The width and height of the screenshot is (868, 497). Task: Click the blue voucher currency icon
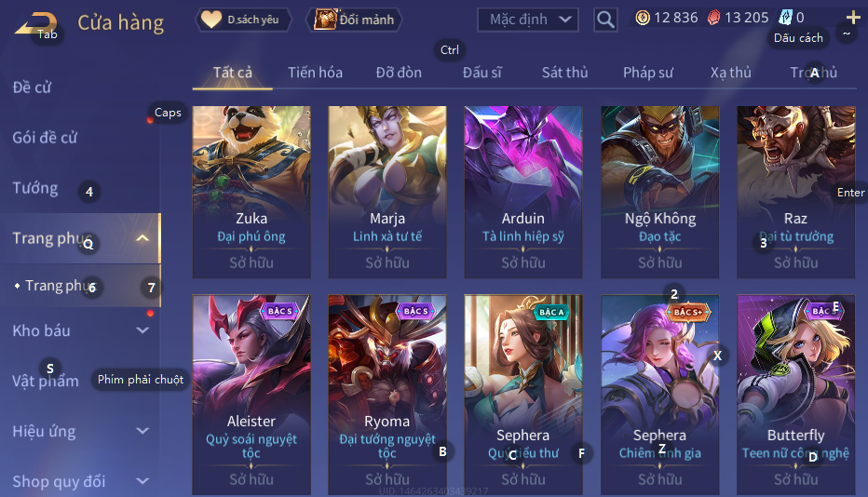tap(785, 18)
